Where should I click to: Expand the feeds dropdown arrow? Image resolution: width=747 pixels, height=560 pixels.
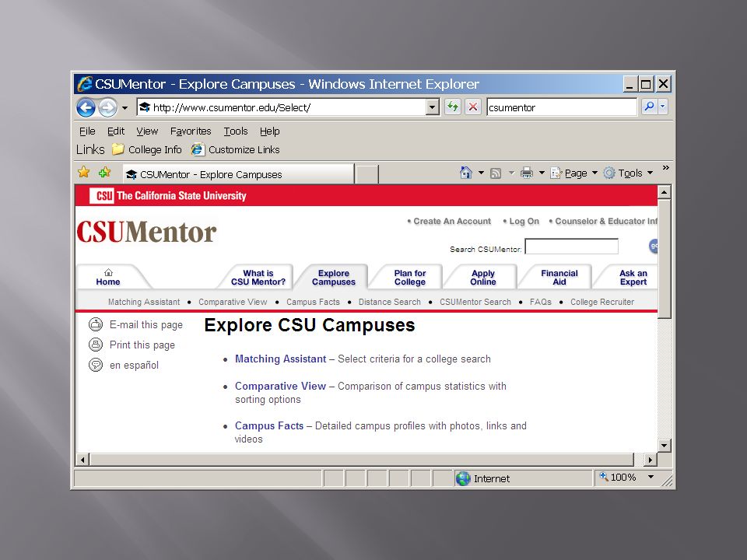512,173
